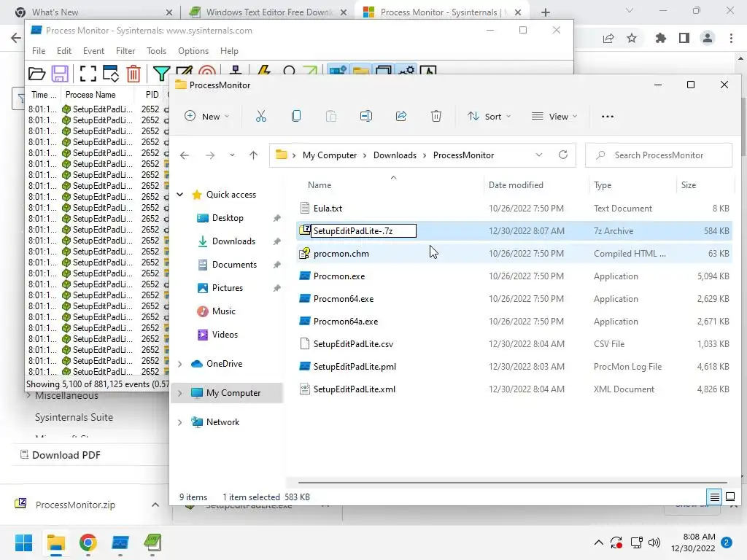Click the Size column header

[x=688, y=185]
